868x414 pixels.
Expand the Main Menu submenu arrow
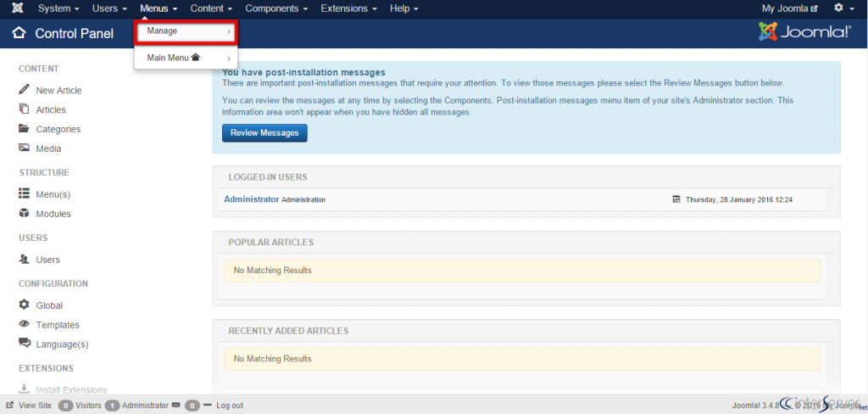click(x=229, y=59)
